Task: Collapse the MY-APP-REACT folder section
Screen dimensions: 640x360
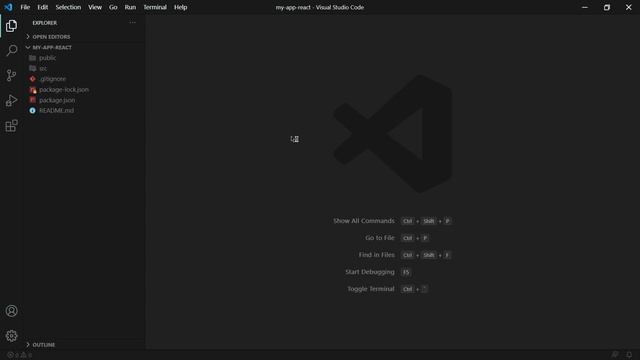Action: 83,47
